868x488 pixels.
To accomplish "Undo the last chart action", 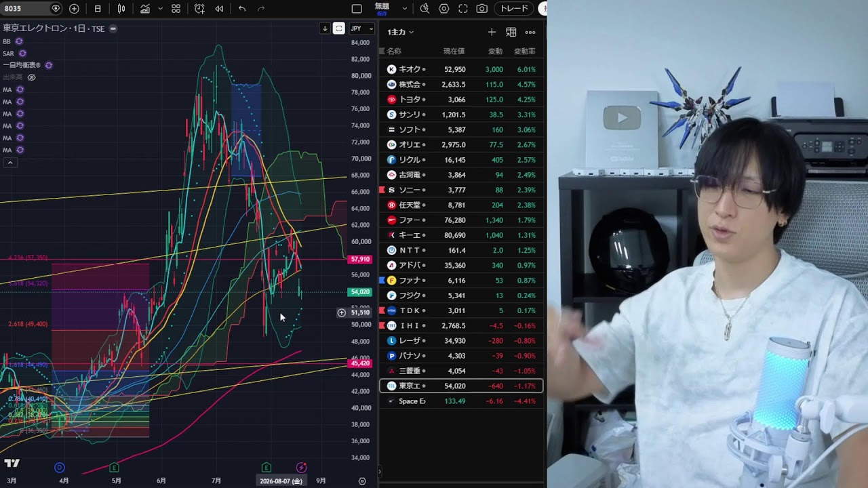I will [242, 9].
